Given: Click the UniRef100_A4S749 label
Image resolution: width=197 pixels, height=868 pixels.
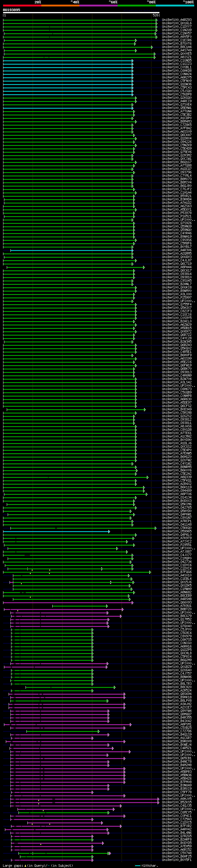Looking at the screenshot, I should pyautogui.click(x=177, y=50).
